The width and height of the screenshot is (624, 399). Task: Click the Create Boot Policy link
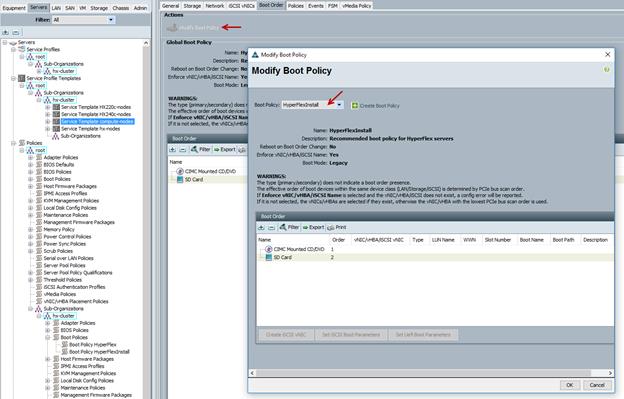tap(379, 106)
